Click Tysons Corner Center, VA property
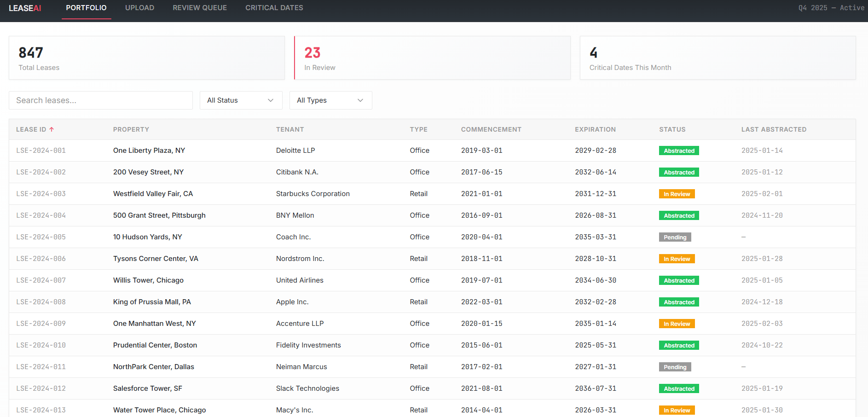This screenshot has height=417, width=868. pos(156,259)
